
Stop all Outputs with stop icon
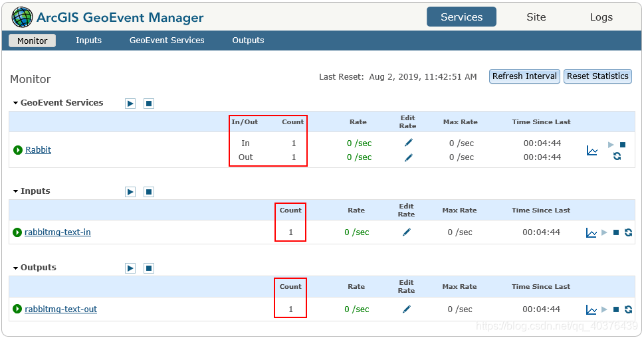[149, 268]
